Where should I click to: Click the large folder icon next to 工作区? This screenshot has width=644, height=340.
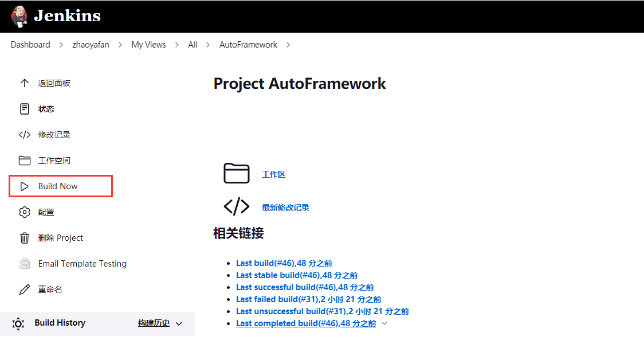click(x=237, y=173)
